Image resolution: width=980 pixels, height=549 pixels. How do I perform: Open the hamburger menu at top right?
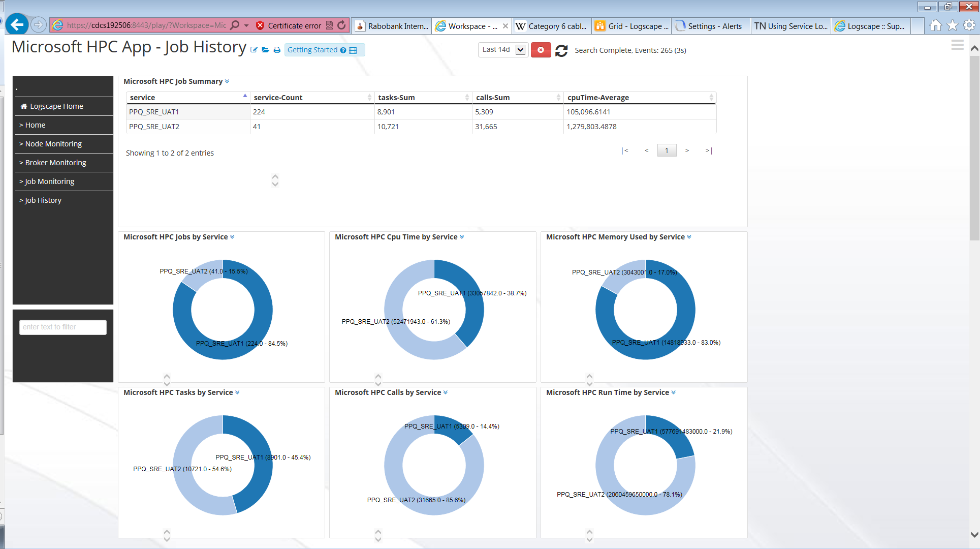pos(957,45)
